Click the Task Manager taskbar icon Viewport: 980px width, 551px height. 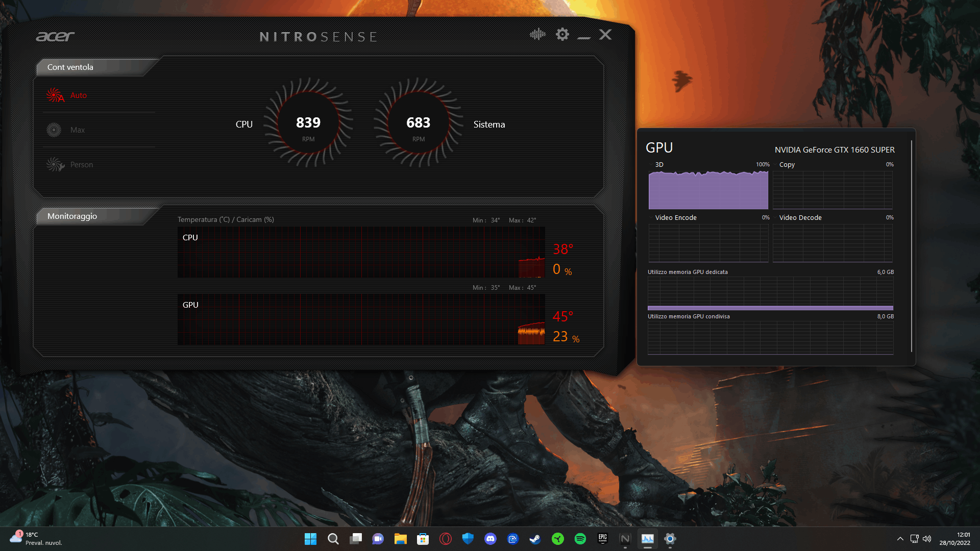648,539
